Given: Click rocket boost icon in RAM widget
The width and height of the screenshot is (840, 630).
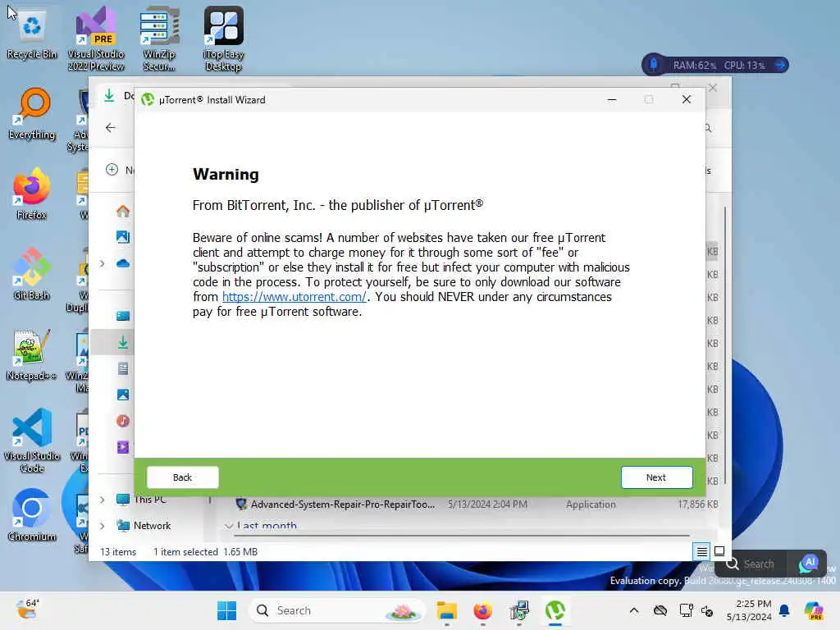Looking at the screenshot, I should tap(654, 66).
